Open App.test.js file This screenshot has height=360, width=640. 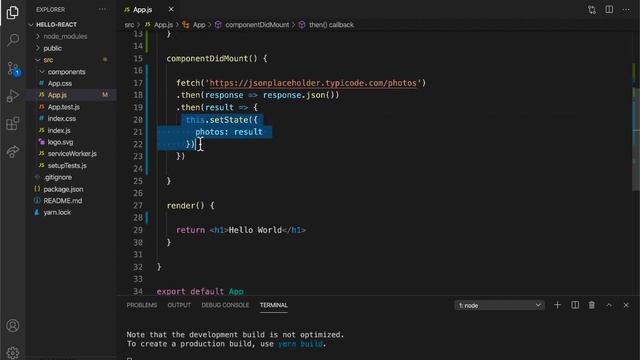[63, 107]
